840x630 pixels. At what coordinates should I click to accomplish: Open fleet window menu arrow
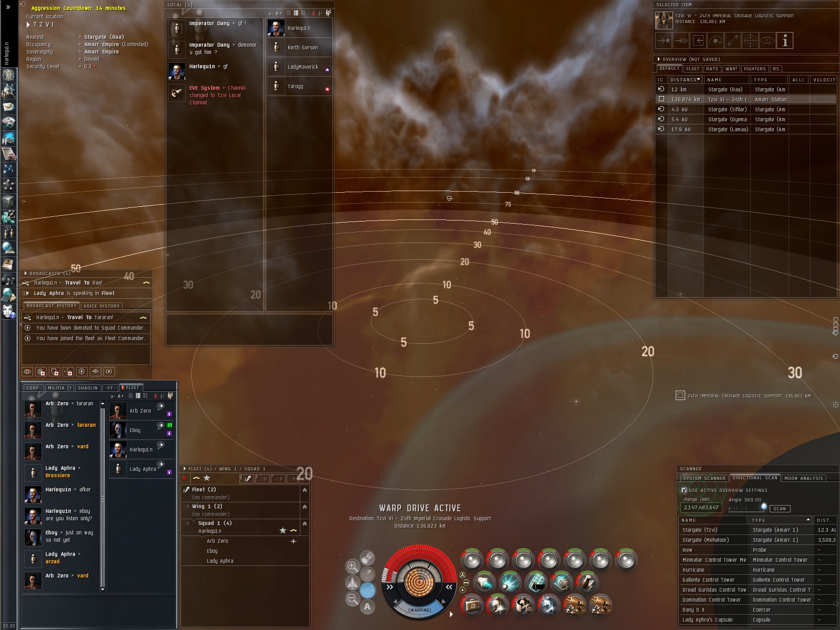click(184, 469)
